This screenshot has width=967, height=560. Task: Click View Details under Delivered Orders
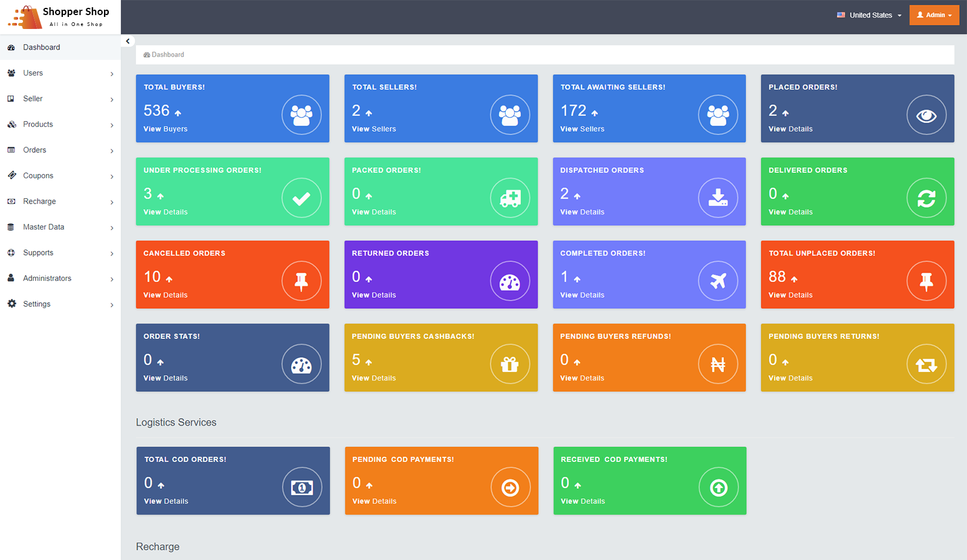point(791,212)
